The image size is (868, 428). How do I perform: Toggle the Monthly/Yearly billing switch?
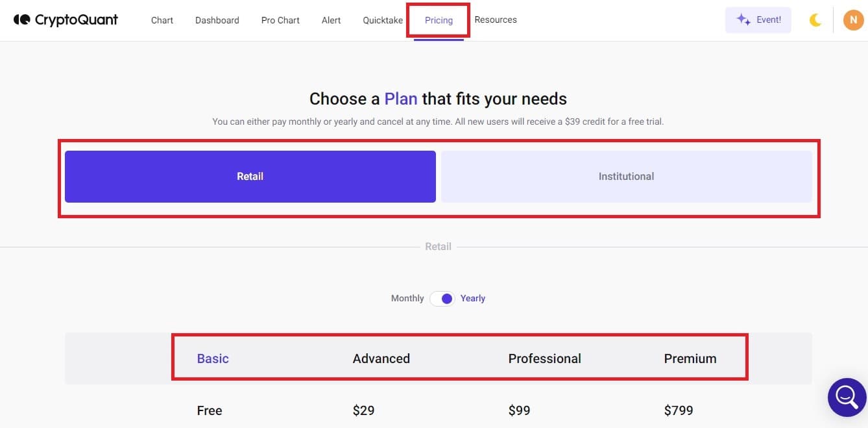tap(442, 298)
